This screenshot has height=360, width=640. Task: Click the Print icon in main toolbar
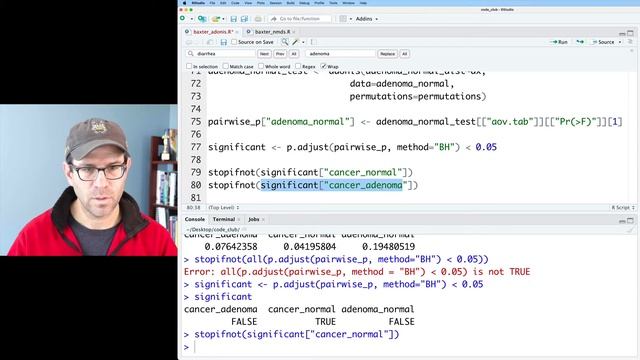coord(258,19)
